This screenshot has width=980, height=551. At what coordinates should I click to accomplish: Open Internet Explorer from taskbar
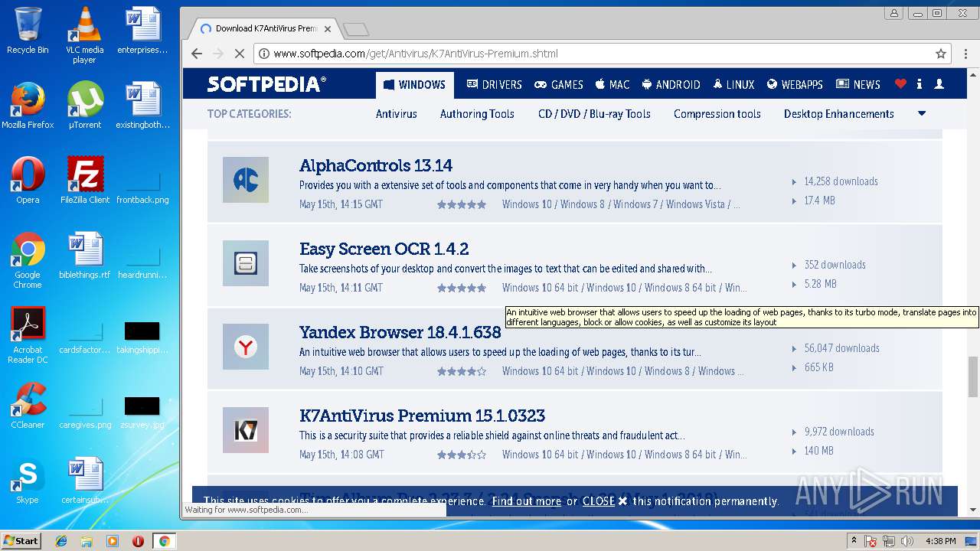tap(61, 541)
